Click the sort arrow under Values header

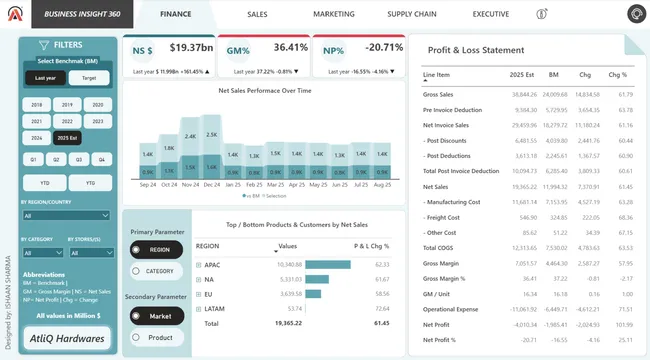(276, 252)
